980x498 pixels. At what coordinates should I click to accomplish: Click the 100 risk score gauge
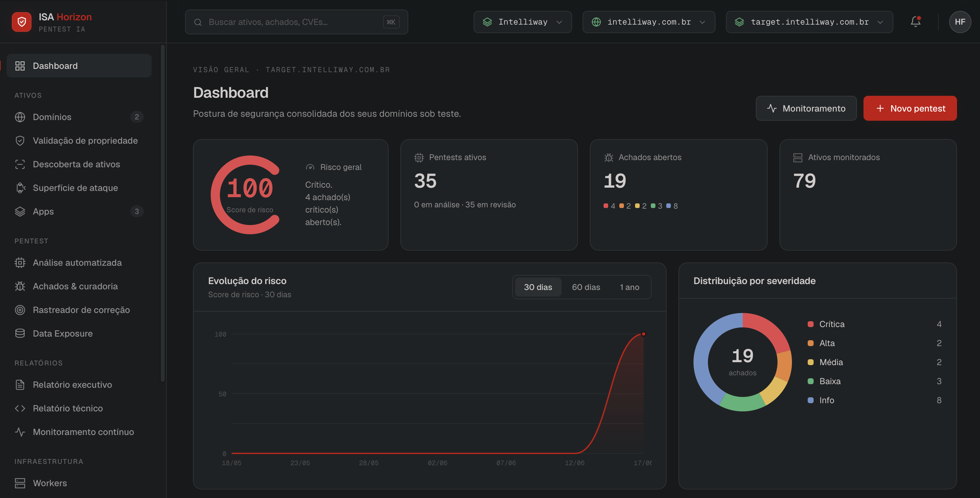pos(249,195)
